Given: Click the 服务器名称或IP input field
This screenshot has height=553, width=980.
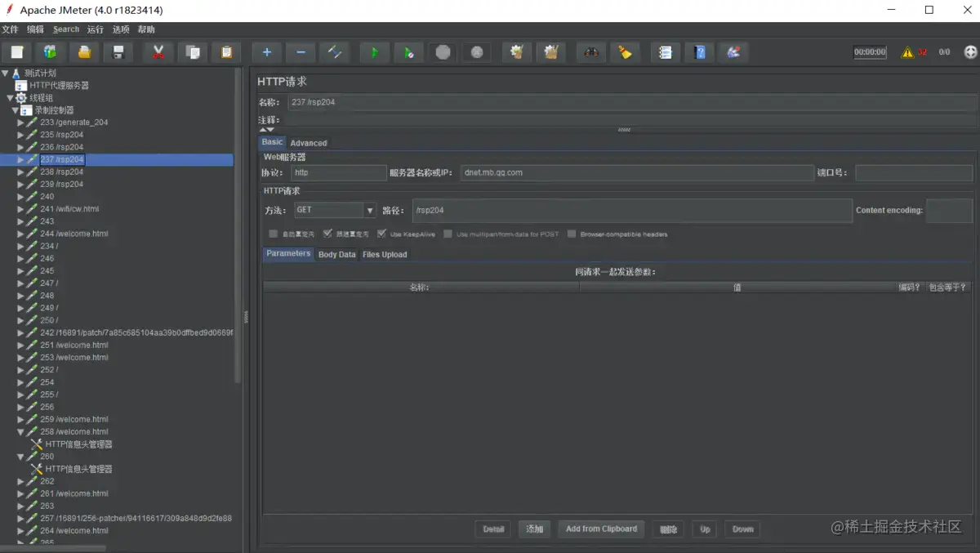Looking at the screenshot, I should pyautogui.click(x=638, y=173).
